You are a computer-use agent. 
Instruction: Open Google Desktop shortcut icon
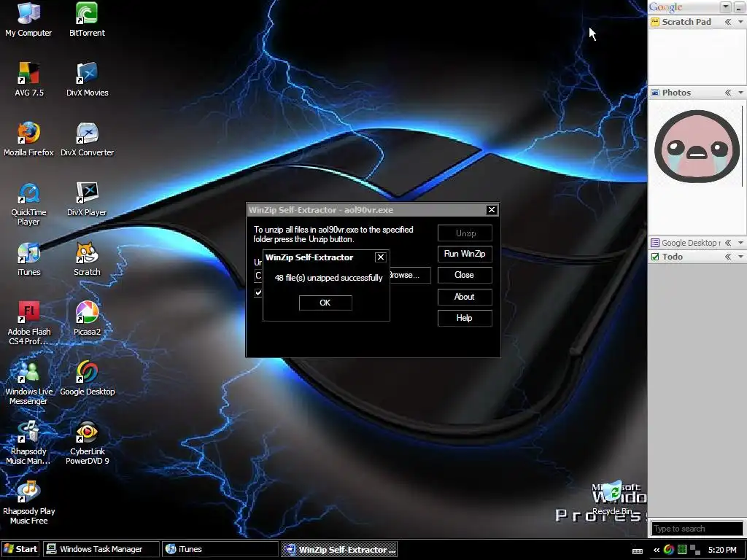click(88, 378)
